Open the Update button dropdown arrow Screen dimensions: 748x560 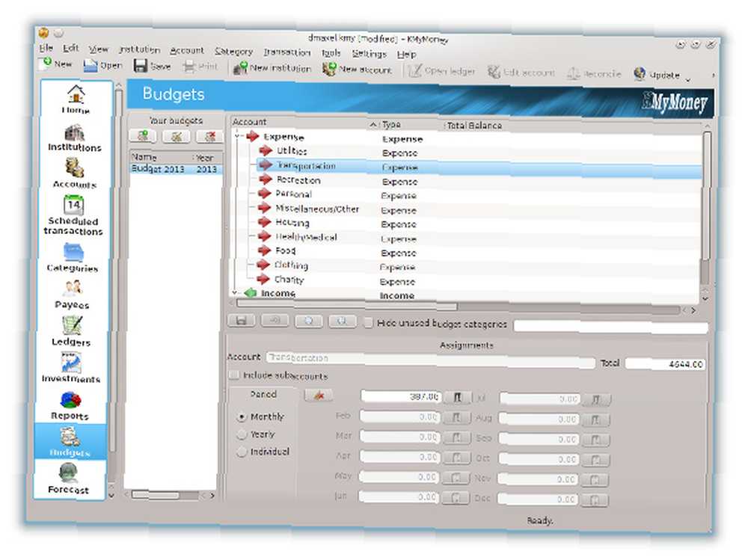pos(687,80)
